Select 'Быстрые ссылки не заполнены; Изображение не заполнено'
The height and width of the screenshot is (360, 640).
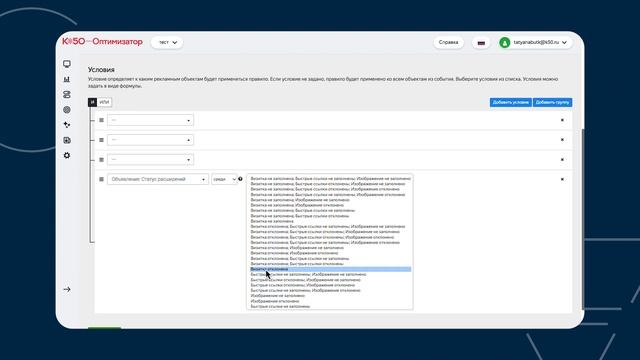tap(331, 274)
